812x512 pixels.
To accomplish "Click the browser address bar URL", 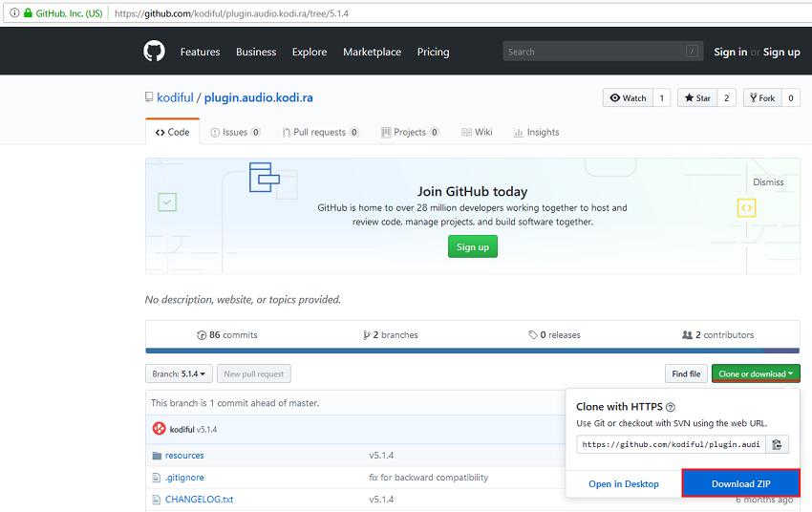I will point(231,13).
